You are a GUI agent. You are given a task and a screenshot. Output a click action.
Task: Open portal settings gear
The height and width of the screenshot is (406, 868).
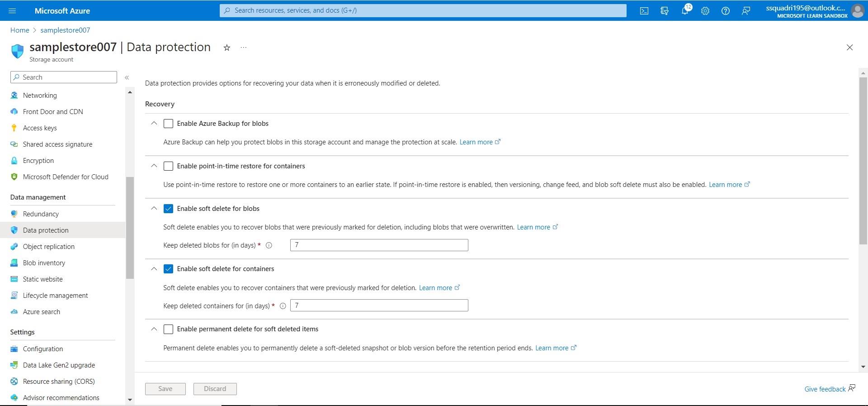click(x=705, y=11)
